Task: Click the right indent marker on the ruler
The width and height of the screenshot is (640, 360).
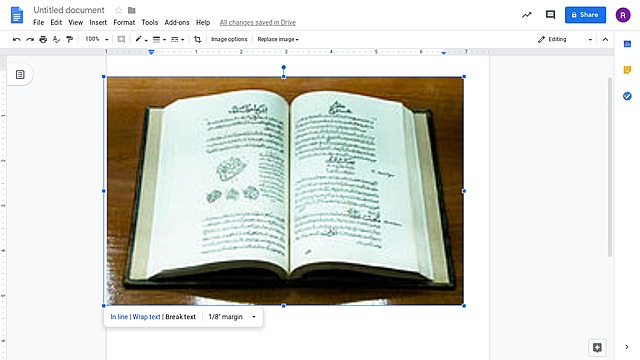Action: pos(444,53)
